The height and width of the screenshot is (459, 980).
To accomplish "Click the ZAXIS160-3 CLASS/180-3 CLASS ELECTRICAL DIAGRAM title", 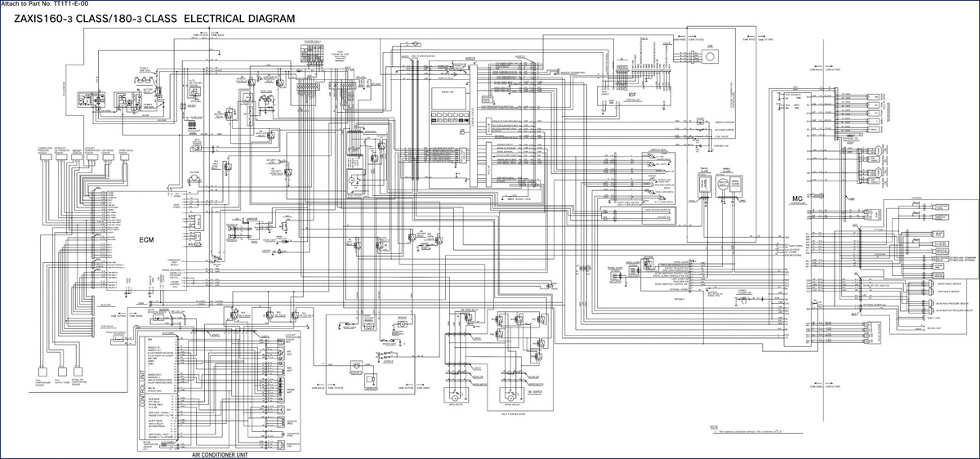I will 154,18.
